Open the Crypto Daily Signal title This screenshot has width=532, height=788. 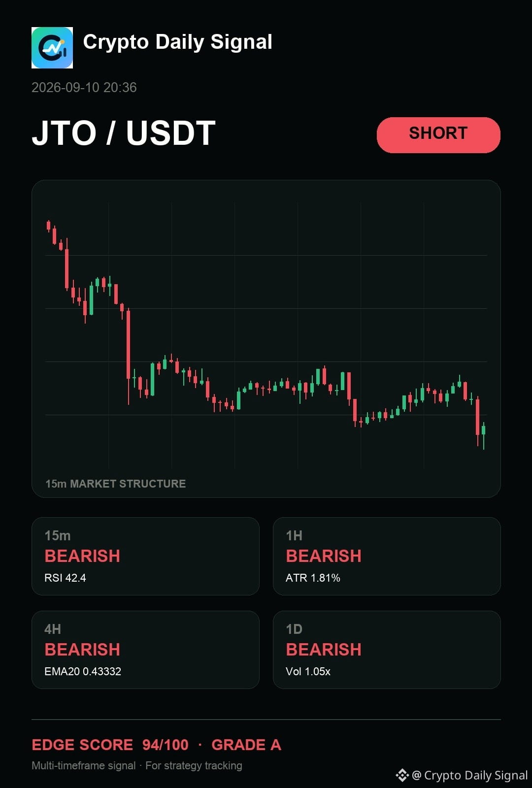(x=177, y=42)
